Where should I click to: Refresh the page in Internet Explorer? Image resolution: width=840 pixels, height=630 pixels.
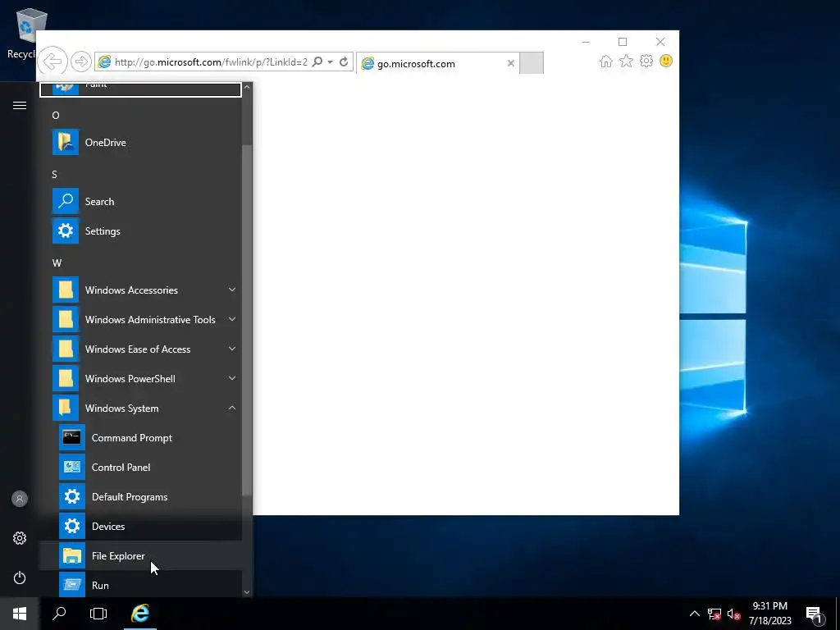click(x=344, y=62)
